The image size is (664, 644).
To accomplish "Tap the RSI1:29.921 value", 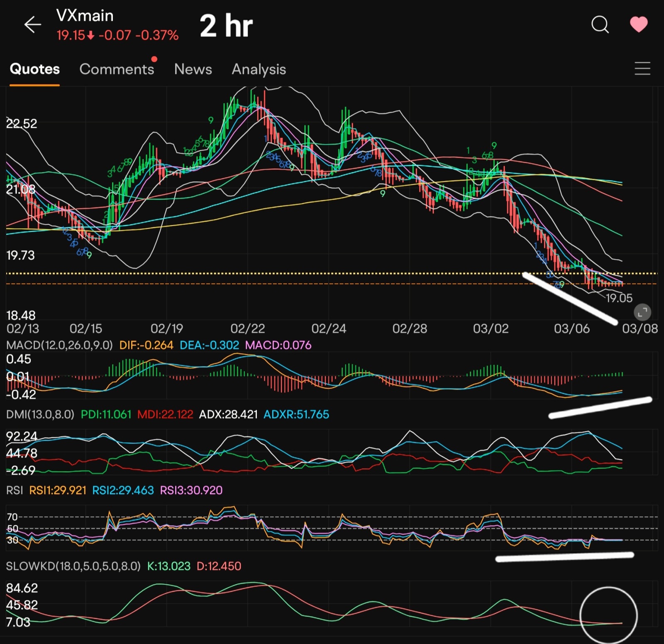I will point(58,490).
